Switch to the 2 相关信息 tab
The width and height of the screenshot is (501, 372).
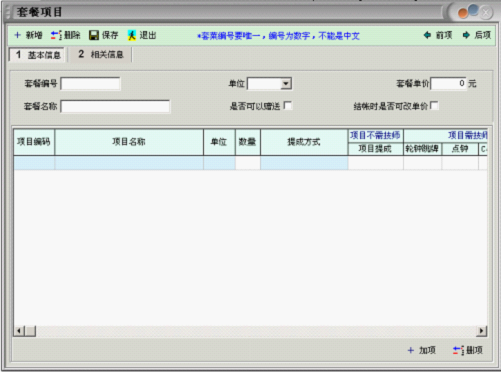[101, 54]
